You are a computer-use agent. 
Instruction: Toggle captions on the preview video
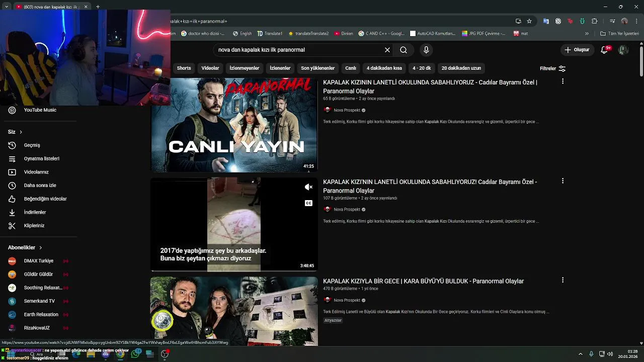pos(309,203)
